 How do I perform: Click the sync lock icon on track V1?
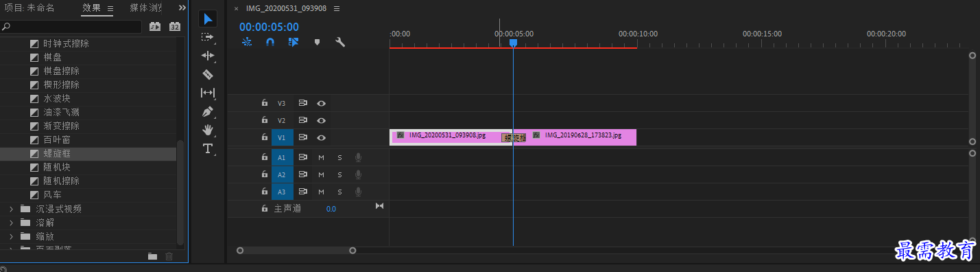click(302, 137)
